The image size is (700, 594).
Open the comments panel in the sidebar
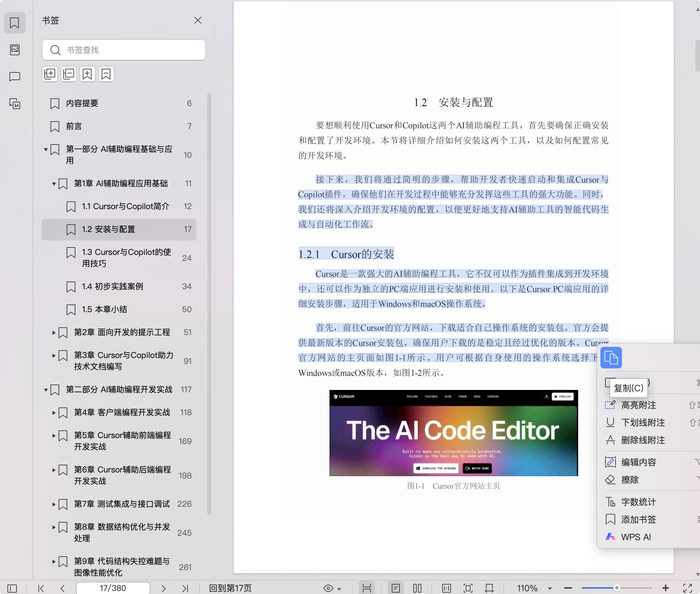point(14,76)
